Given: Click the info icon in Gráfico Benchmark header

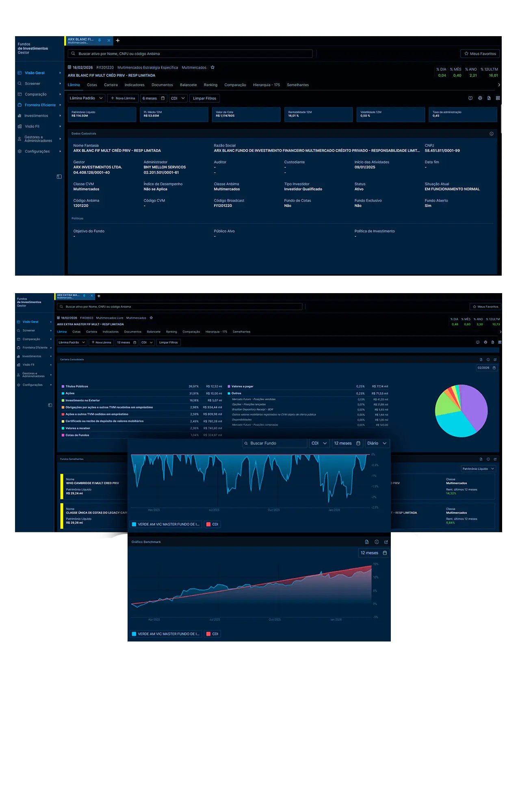Looking at the screenshot, I should [377, 542].
